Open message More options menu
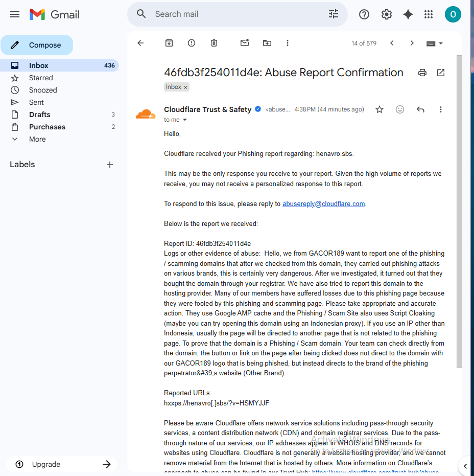 point(441,109)
